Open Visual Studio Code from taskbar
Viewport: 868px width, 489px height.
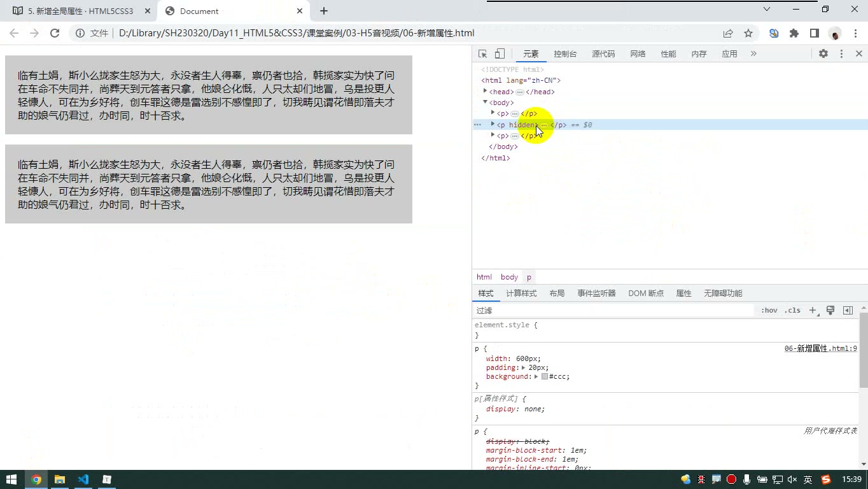tap(83, 479)
